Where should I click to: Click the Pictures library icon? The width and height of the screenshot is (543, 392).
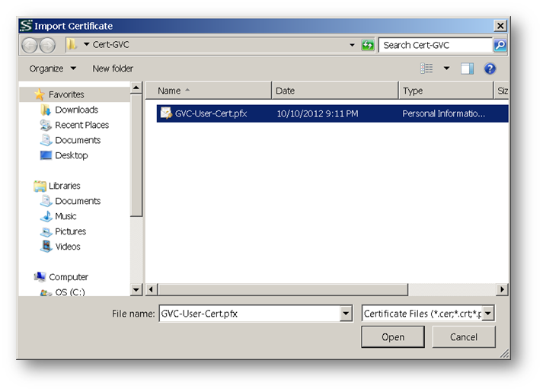tap(46, 231)
